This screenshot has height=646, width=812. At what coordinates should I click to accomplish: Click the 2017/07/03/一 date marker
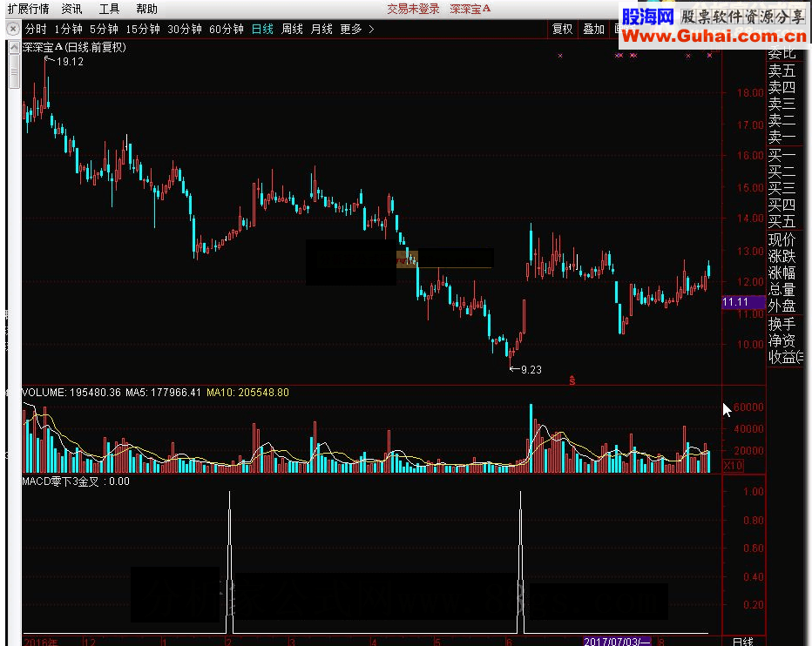[x=617, y=642]
